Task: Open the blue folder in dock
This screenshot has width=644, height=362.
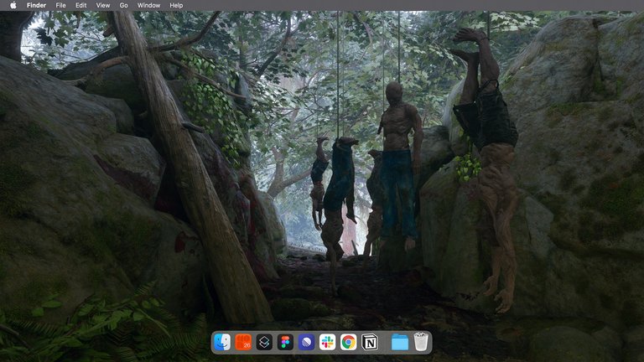Action: point(400,342)
